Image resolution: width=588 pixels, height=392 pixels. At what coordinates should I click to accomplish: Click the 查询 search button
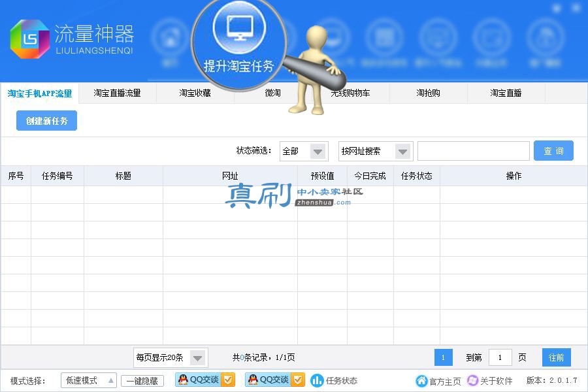553,151
